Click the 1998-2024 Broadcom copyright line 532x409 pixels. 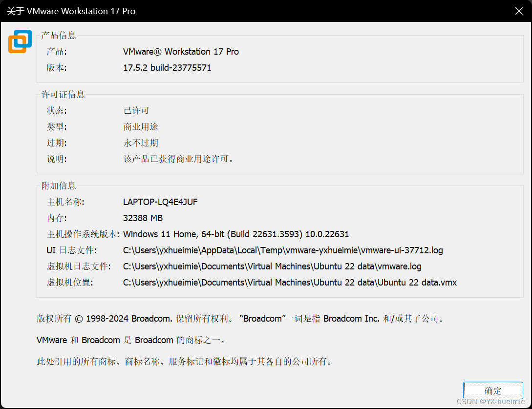tap(240, 319)
